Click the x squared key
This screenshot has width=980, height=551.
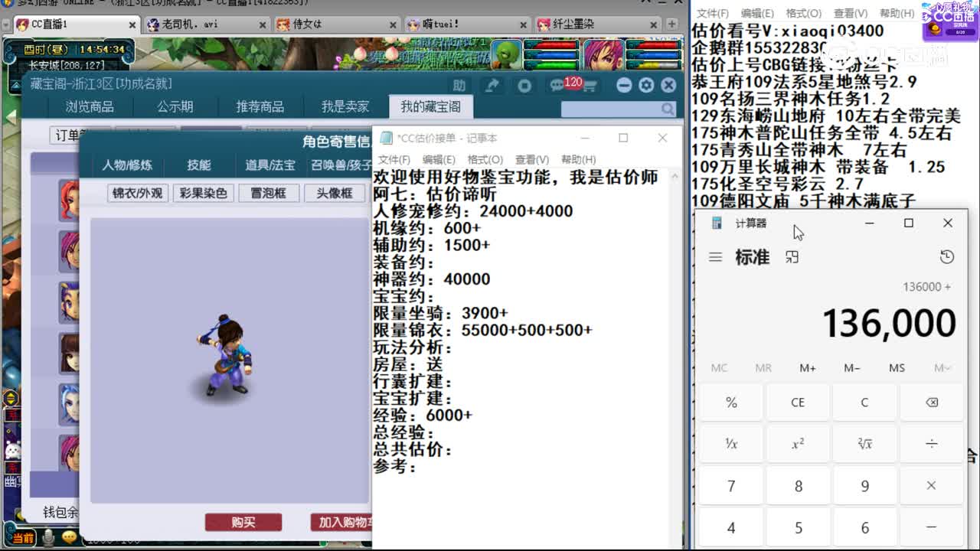coord(798,444)
